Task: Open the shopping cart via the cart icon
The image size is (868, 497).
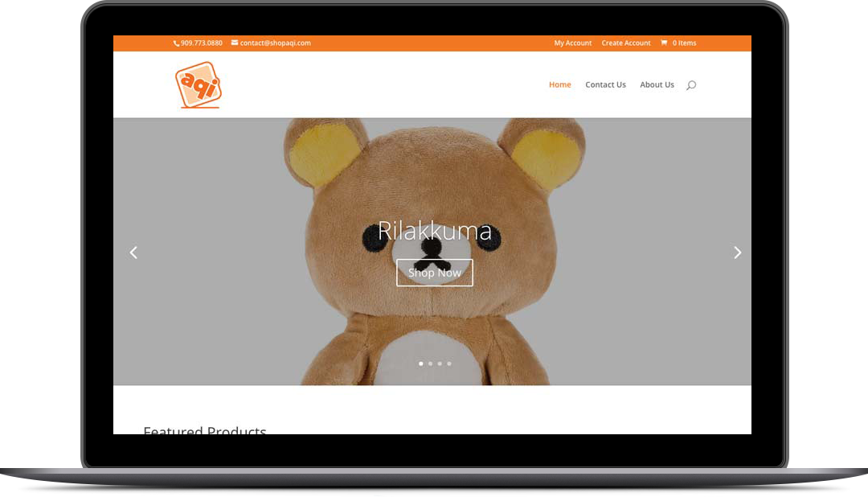Action: tap(663, 43)
